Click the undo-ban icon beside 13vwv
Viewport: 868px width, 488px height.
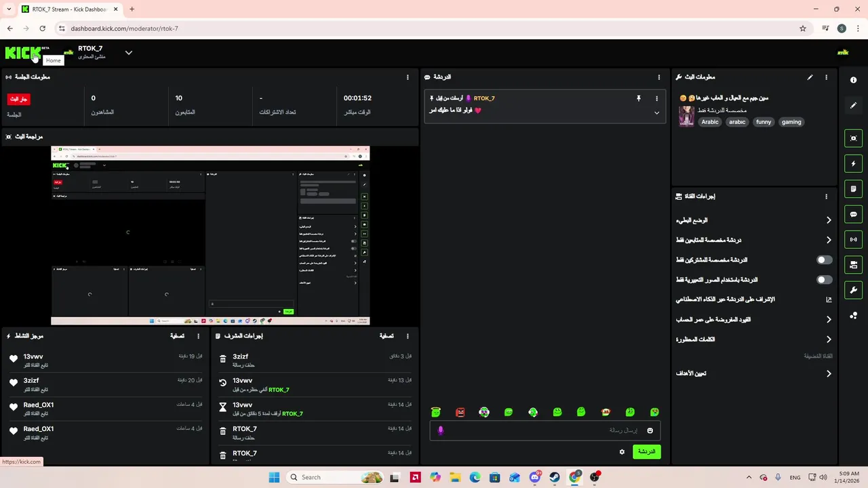click(223, 384)
